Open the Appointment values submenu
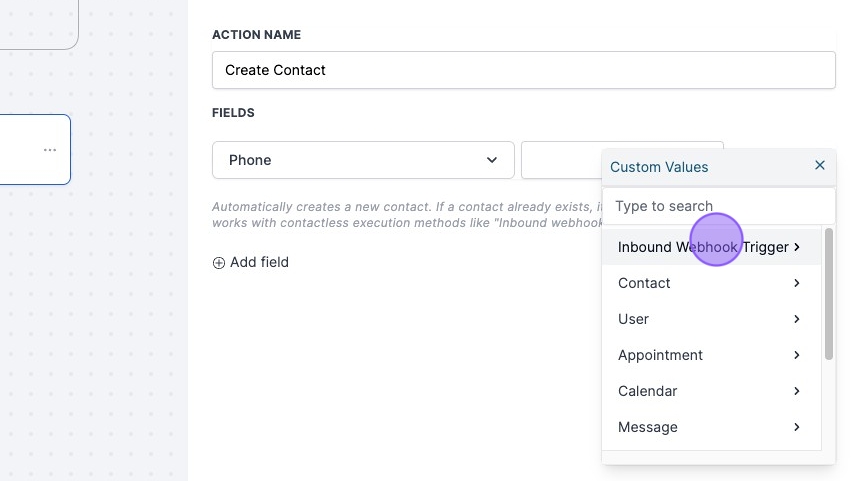The height and width of the screenshot is (481, 860). click(660, 355)
